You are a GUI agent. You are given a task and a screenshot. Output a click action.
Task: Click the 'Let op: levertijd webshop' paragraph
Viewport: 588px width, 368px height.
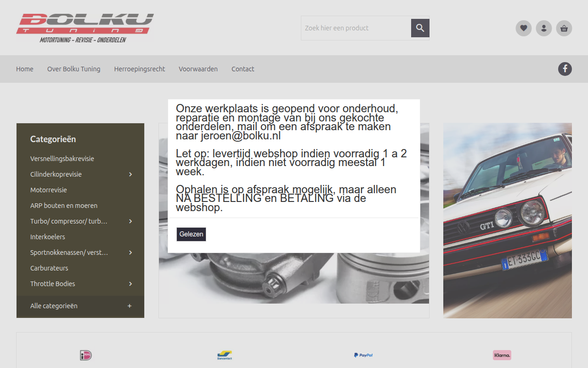click(x=291, y=162)
